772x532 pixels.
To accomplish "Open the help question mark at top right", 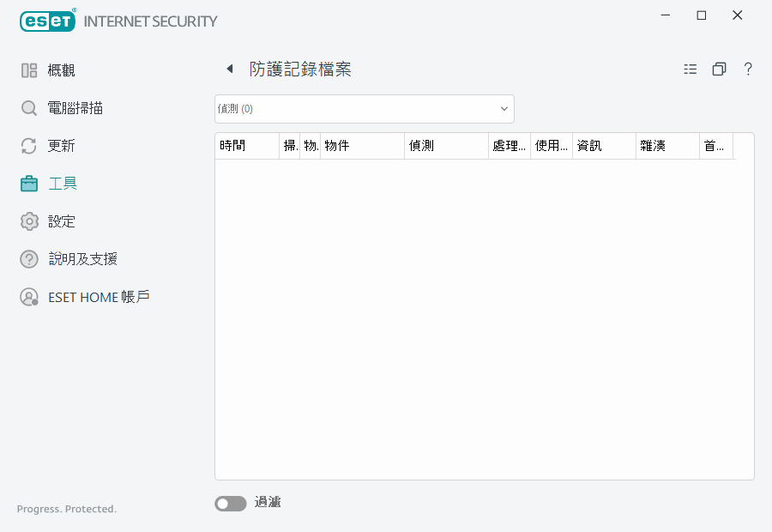I will coord(748,69).
